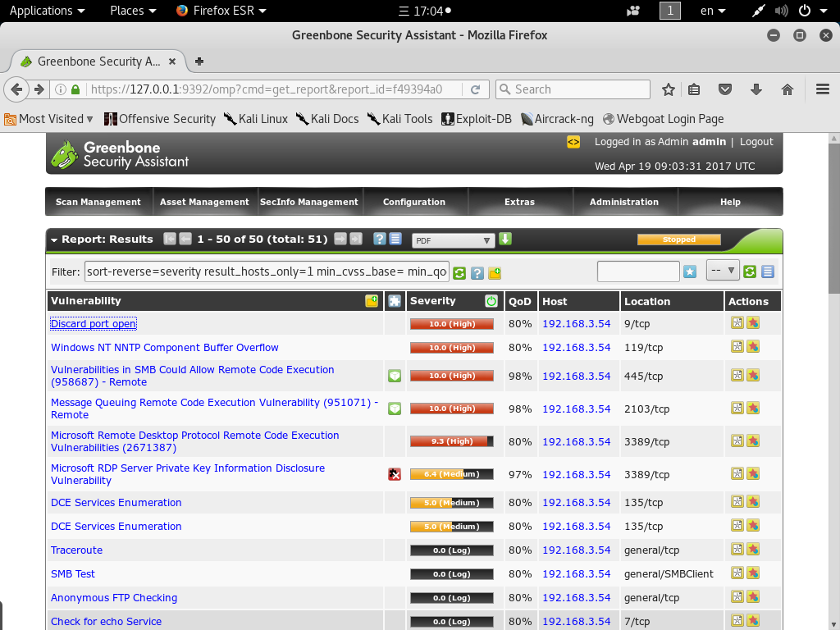Go to the last results page
This screenshot has height=630, width=840.
[356, 239]
